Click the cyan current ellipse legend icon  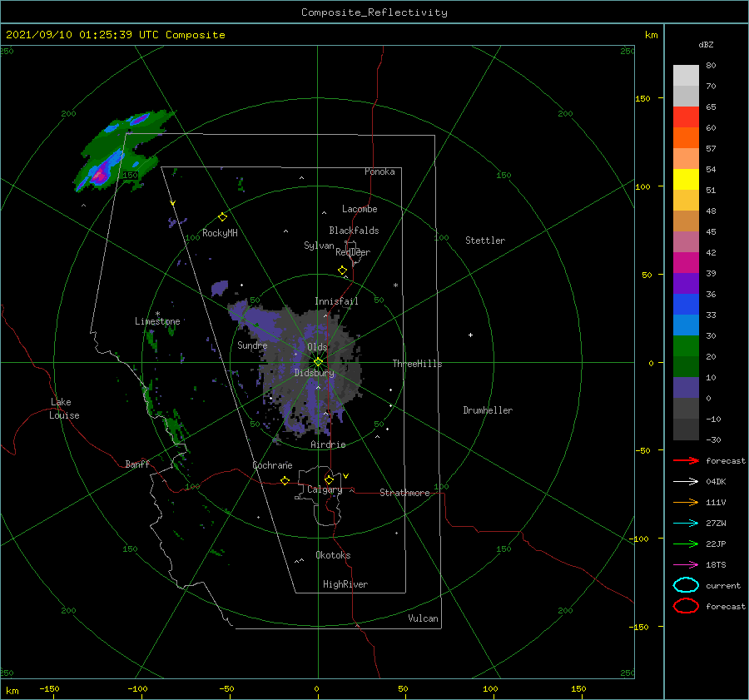click(x=686, y=585)
